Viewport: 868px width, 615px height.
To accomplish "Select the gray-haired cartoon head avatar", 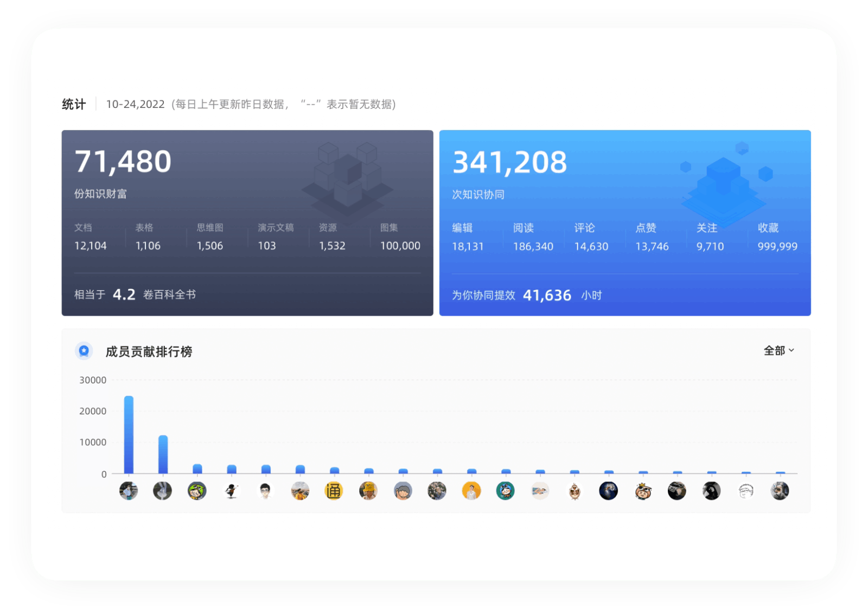I will pos(403,491).
